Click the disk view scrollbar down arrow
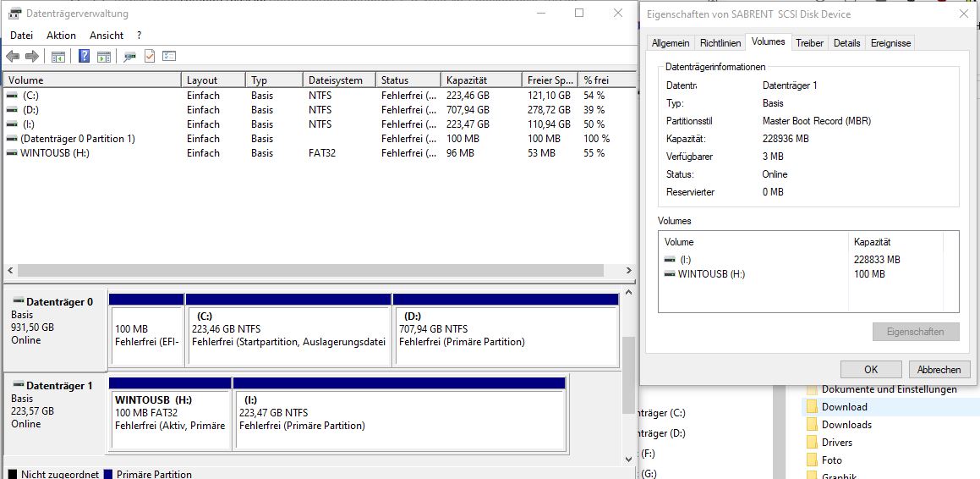The height and width of the screenshot is (479, 980). (x=629, y=459)
